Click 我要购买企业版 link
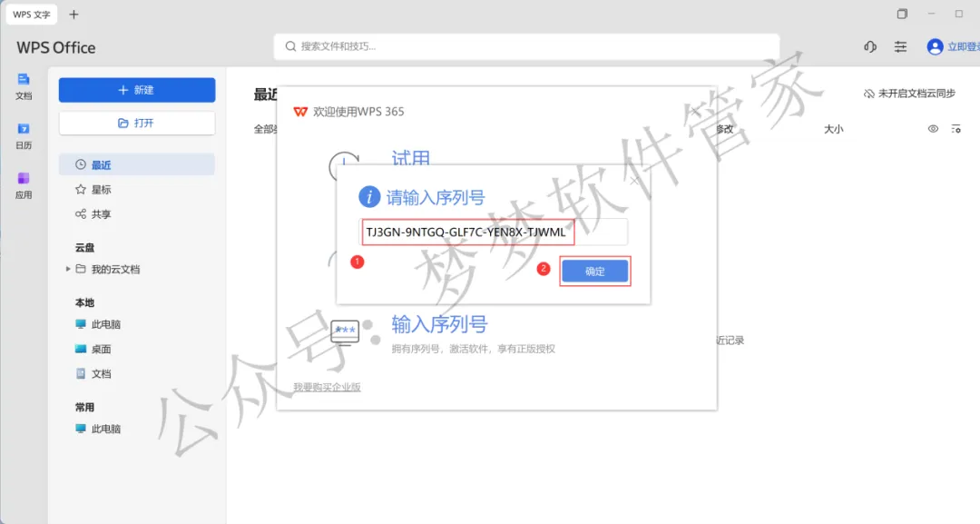Image resolution: width=980 pixels, height=524 pixels. [327, 387]
